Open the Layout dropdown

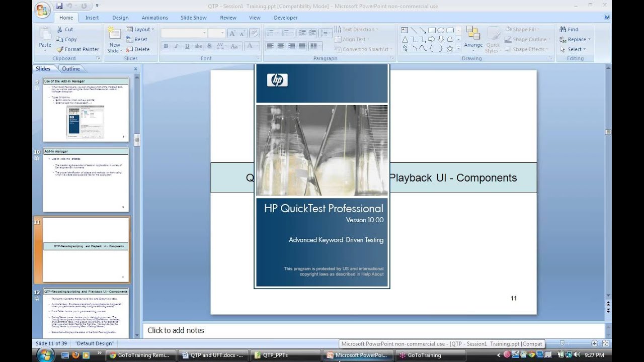[x=140, y=29]
